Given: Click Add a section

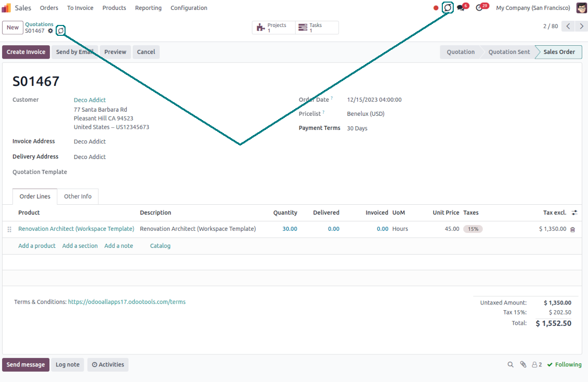Looking at the screenshot, I should [x=80, y=246].
